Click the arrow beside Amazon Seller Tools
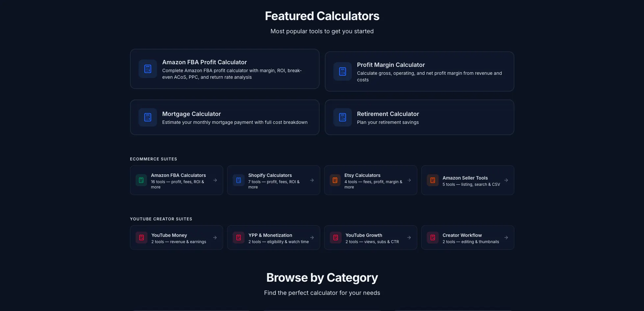 click(506, 180)
